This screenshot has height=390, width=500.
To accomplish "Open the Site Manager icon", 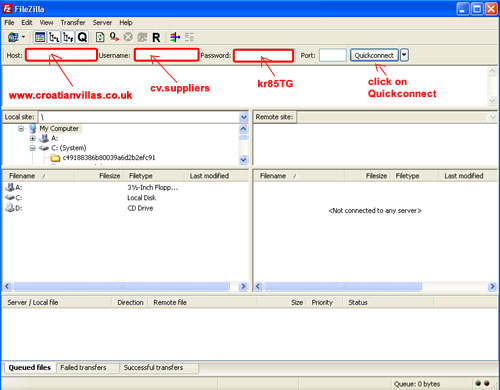I will pyautogui.click(x=13, y=37).
